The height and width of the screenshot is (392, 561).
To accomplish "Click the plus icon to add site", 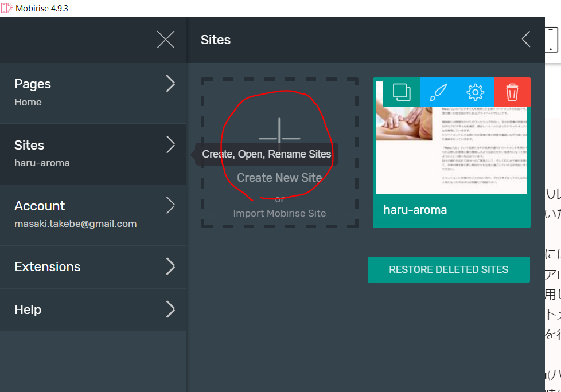I will pyautogui.click(x=279, y=138).
